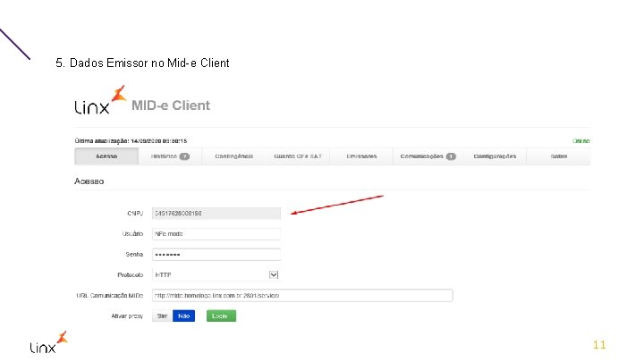Click the Linx logo in the slide footer
Image resolution: width=644 pixels, height=362 pixels.
click(49, 342)
